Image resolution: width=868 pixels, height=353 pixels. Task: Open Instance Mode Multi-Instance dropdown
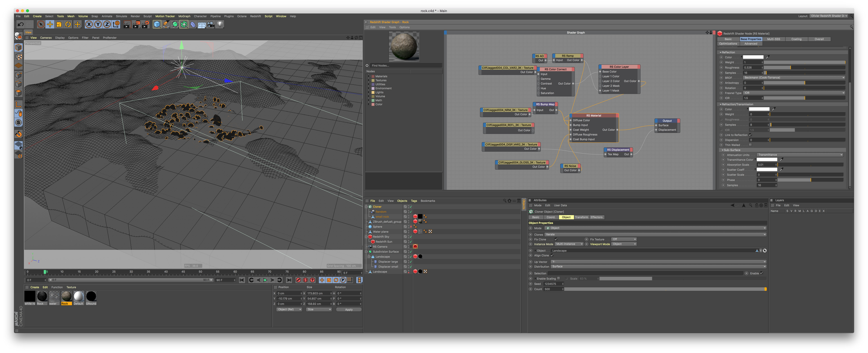coord(569,244)
